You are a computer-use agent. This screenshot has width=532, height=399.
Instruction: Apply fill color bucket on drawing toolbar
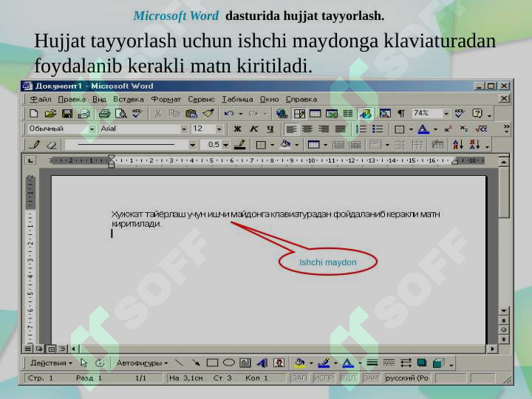pyautogui.click(x=300, y=363)
